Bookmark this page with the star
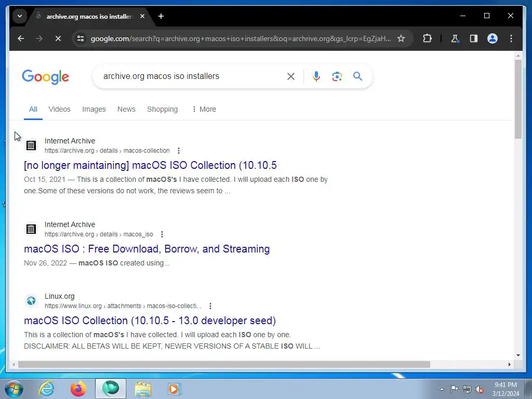 401,38
